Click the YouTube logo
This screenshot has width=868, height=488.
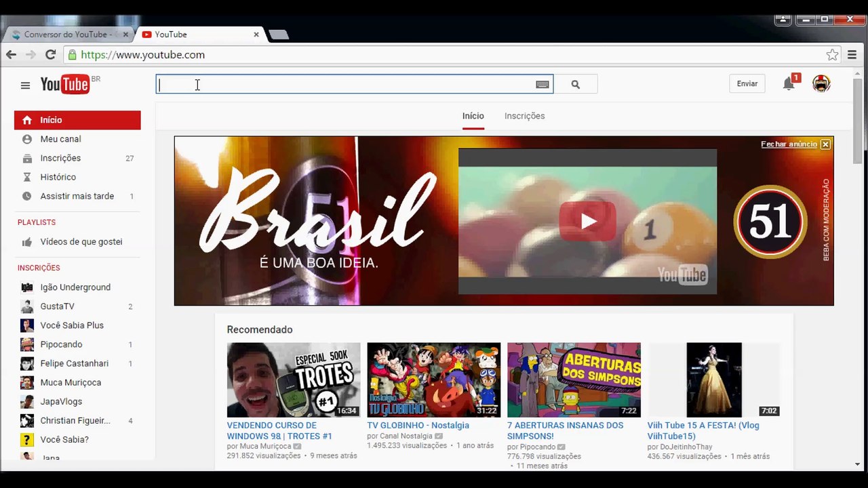tap(65, 84)
